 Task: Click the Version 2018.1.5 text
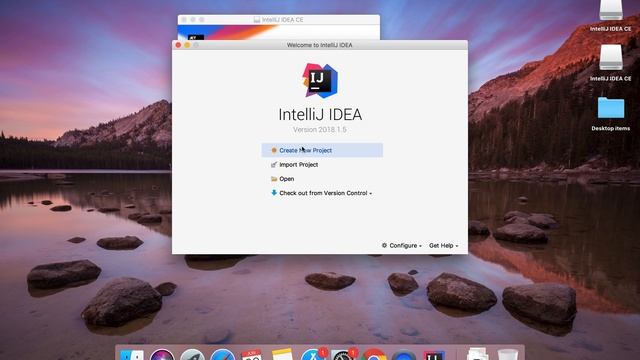[320, 129]
